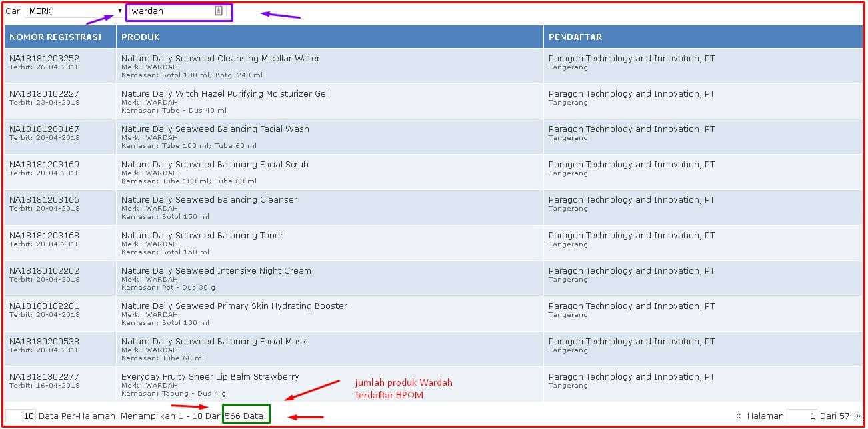Click the Halaman page number field

[x=802, y=416]
